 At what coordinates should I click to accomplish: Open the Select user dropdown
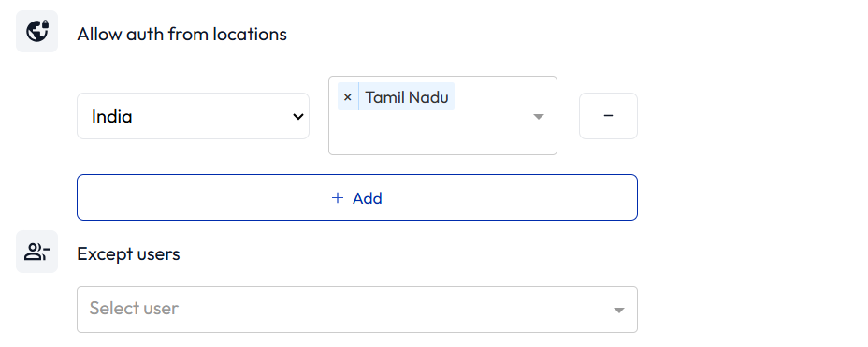click(357, 310)
